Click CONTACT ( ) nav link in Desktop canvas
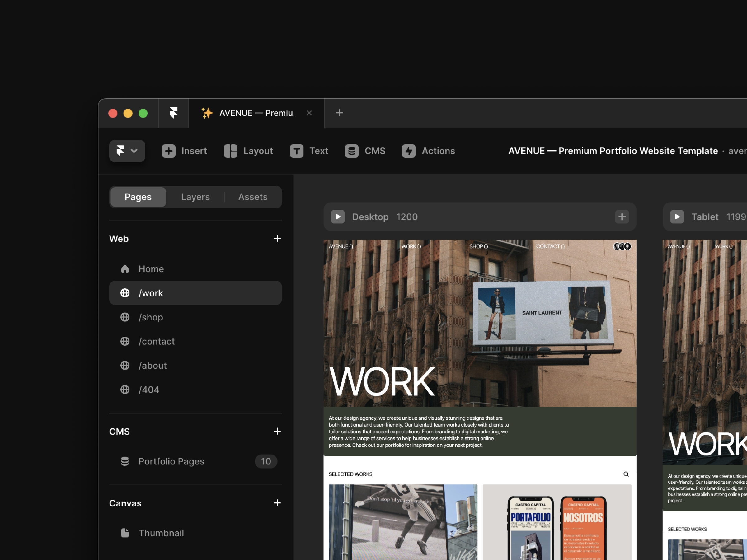747x560 pixels. pos(550,246)
